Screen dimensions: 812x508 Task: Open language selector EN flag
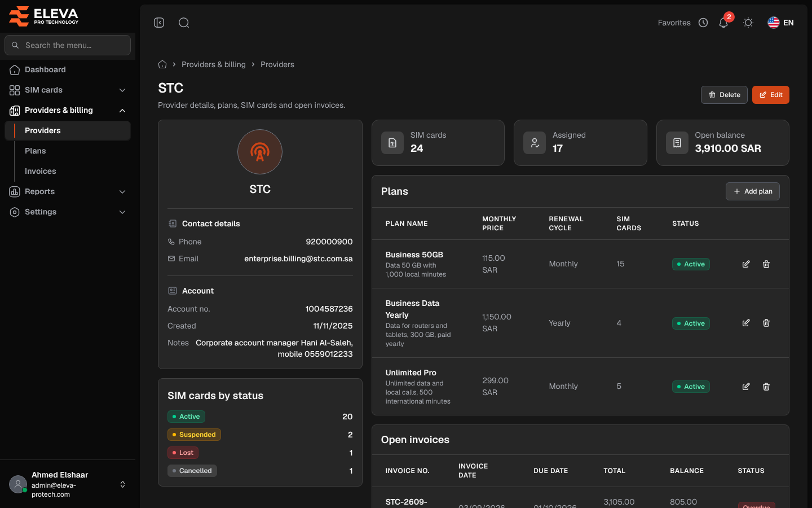(781, 23)
